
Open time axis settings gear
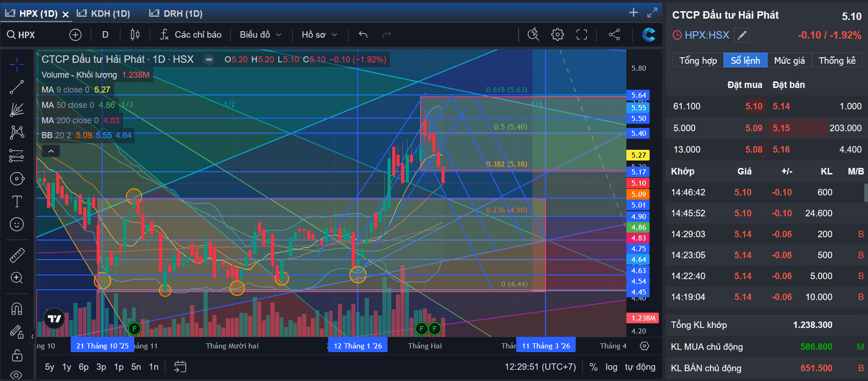[644, 346]
